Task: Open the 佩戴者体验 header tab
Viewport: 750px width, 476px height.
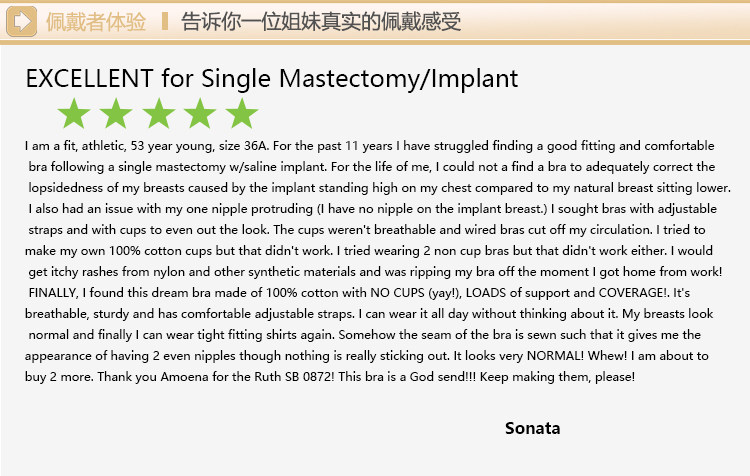Action: point(95,21)
